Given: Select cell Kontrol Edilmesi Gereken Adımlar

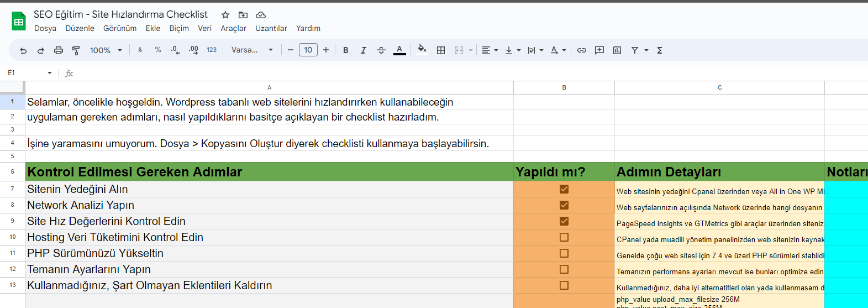Looking at the screenshot, I should (x=269, y=172).
